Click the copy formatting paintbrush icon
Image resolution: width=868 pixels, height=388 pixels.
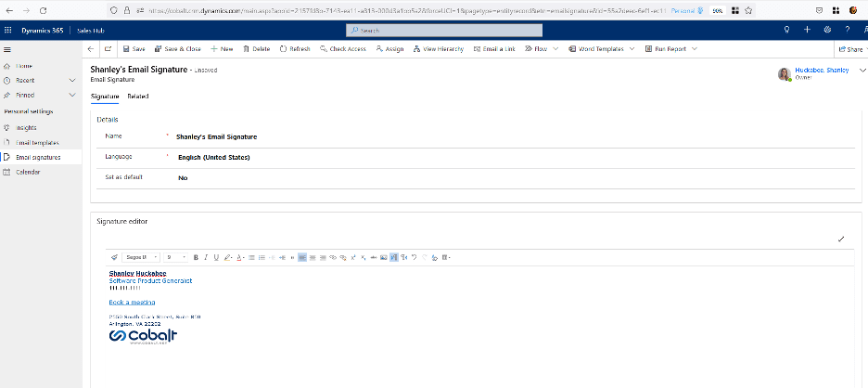(x=114, y=257)
